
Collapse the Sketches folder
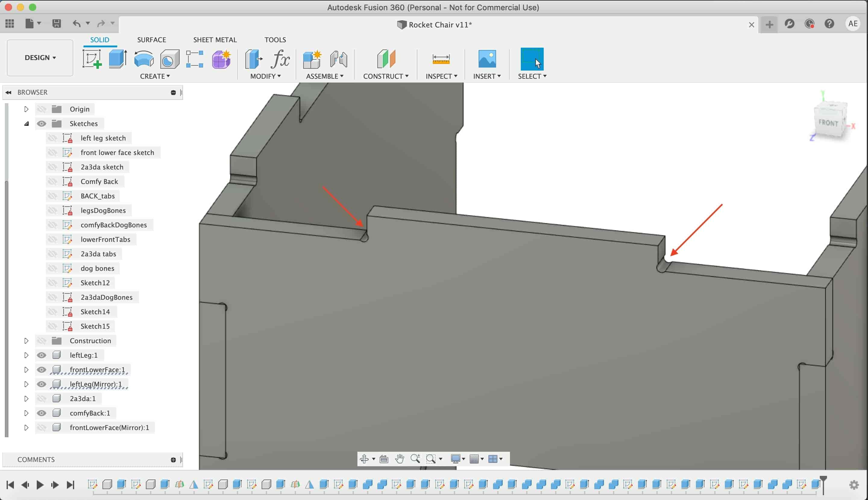[x=27, y=124]
